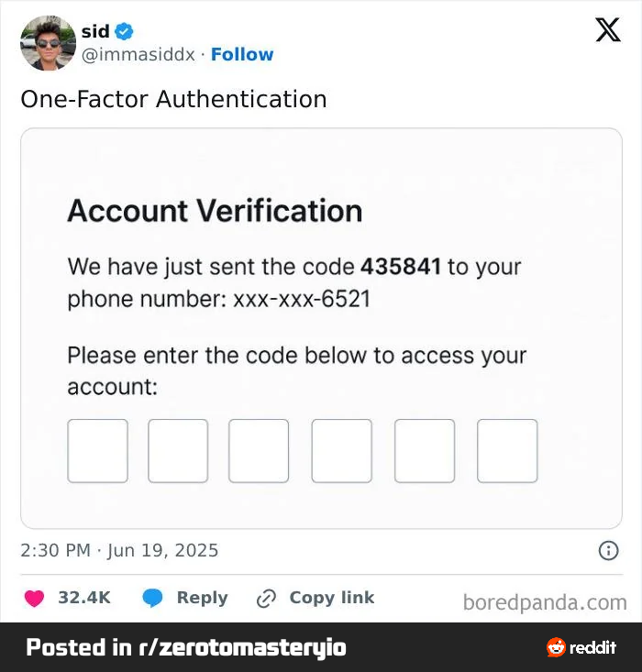Focus the fourth code digit box
Image resolution: width=642 pixels, height=672 pixels.
(x=341, y=451)
